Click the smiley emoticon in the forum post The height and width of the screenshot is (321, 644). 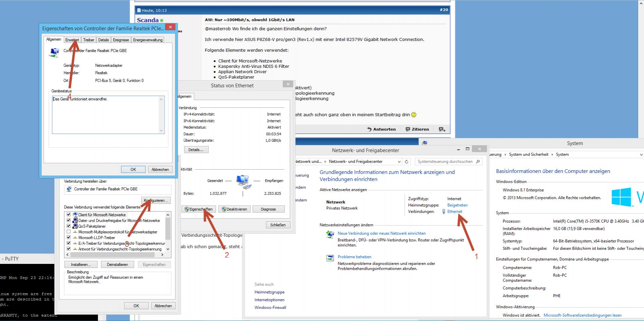pos(414,114)
